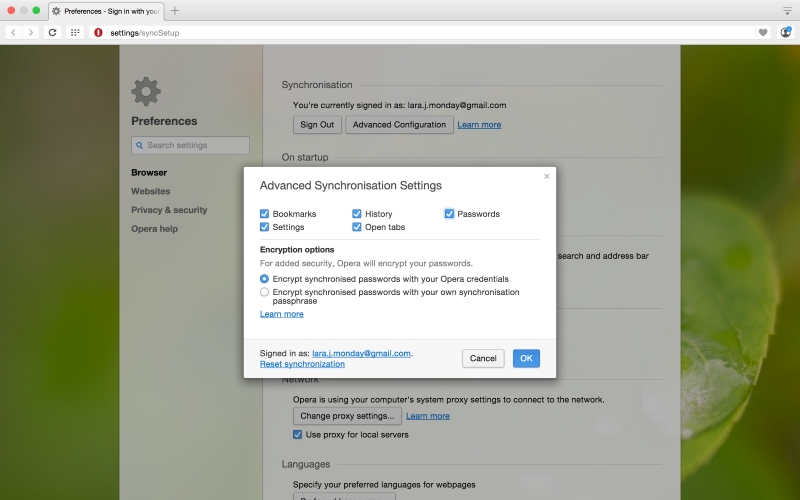Close the Advanced Synchronisation dialog with X

pyautogui.click(x=546, y=176)
